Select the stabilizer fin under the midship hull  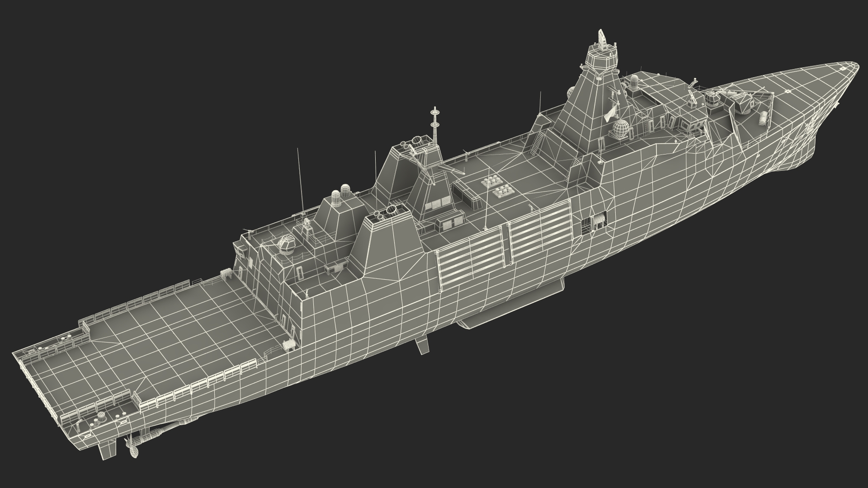pyautogui.click(x=422, y=346)
